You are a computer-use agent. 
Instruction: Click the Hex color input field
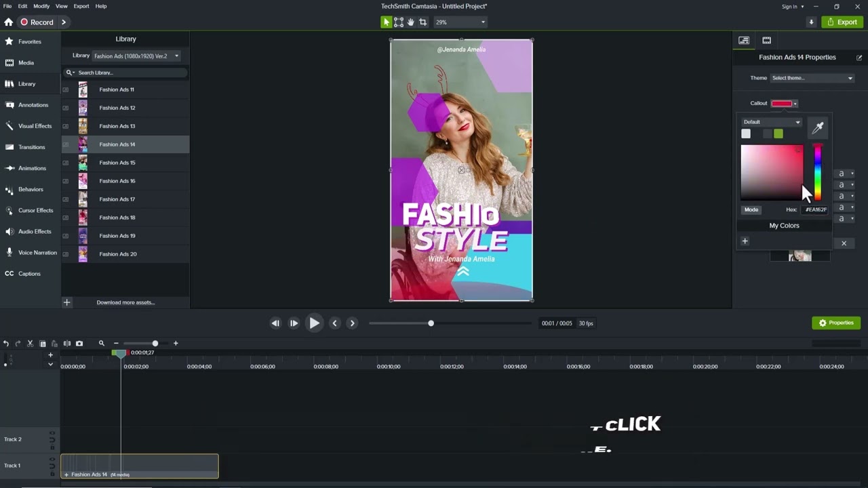coord(815,209)
